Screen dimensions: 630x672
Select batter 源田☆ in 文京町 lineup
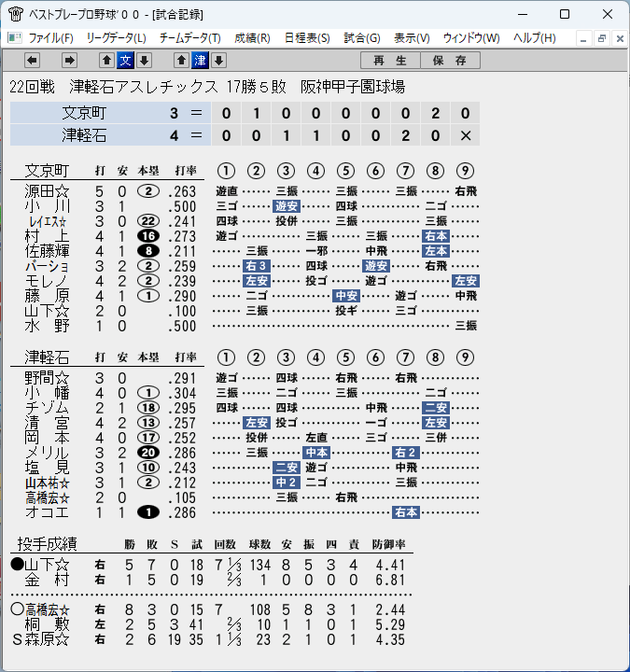(47, 191)
